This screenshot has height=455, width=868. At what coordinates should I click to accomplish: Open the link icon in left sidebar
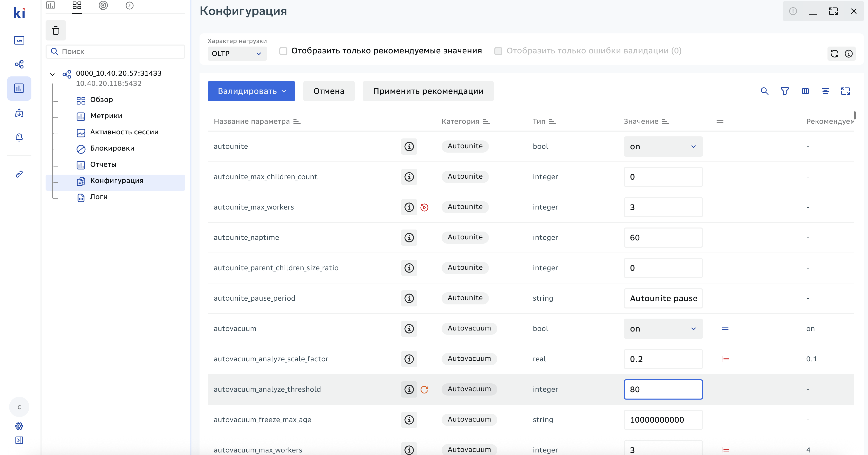tap(19, 174)
